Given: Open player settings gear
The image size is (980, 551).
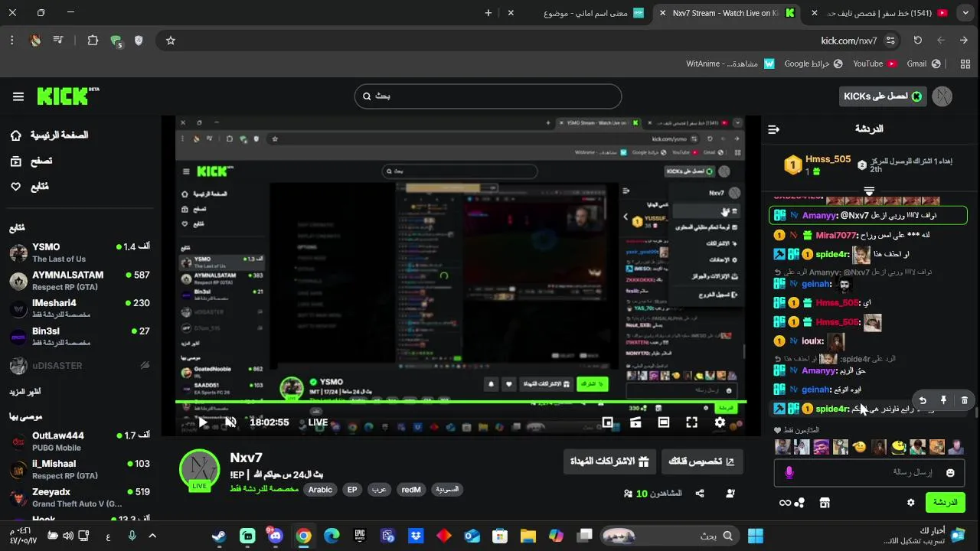Looking at the screenshot, I should click(720, 422).
